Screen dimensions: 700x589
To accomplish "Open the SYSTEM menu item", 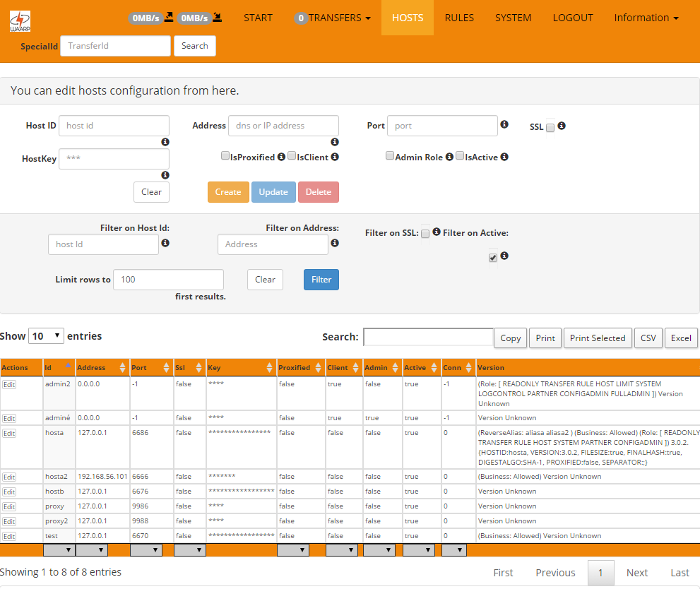I will (513, 18).
